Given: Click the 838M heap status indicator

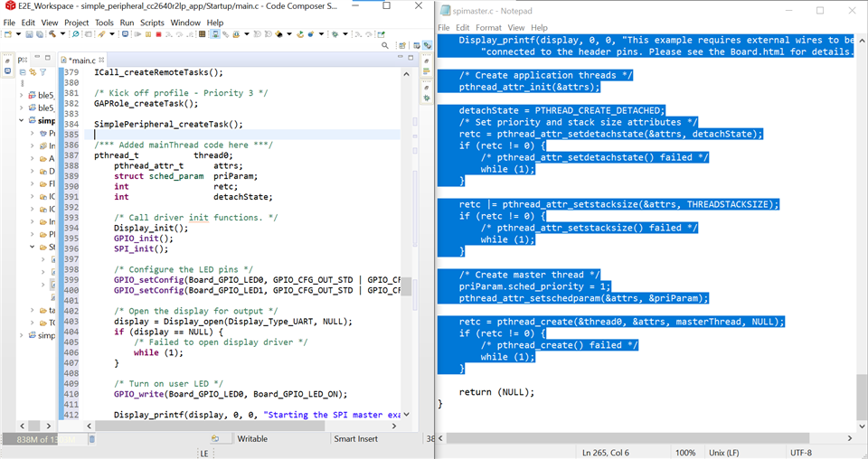Looking at the screenshot, I should pyautogui.click(x=44, y=439).
